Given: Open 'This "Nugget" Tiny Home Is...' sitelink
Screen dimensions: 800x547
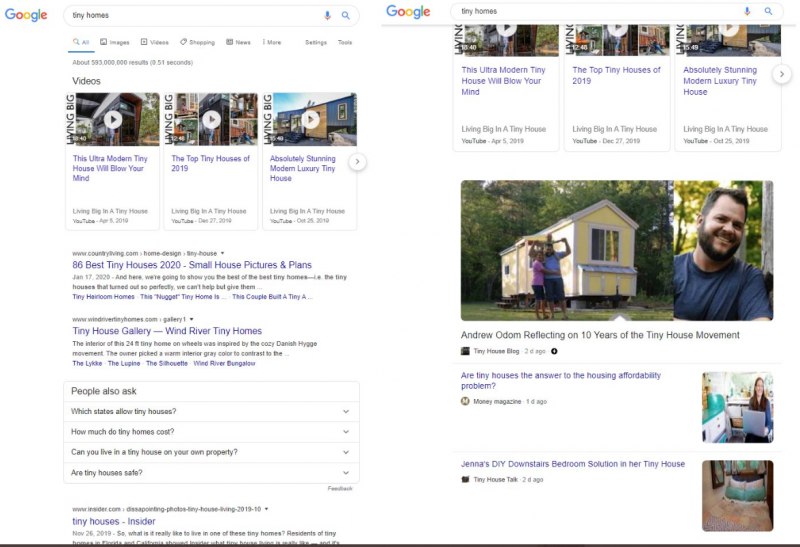Looking at the screenshot, I should [x=183, y=296].
